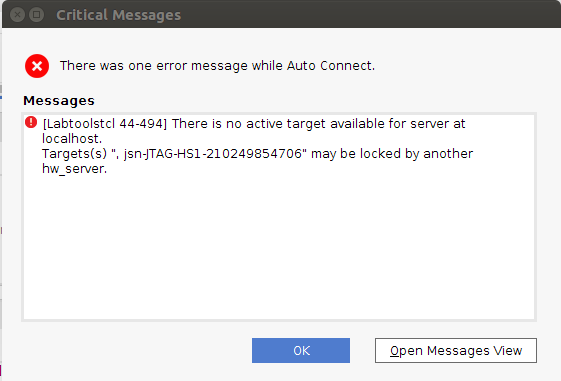
Task: Click the word localhost in the message
Action: tap(72, 138)
